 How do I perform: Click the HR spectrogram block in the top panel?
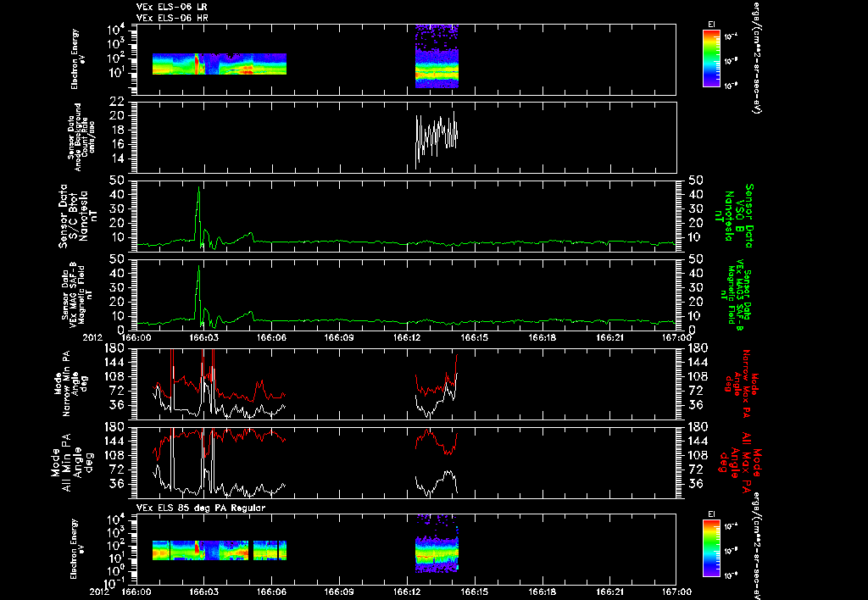click(437, 56)
